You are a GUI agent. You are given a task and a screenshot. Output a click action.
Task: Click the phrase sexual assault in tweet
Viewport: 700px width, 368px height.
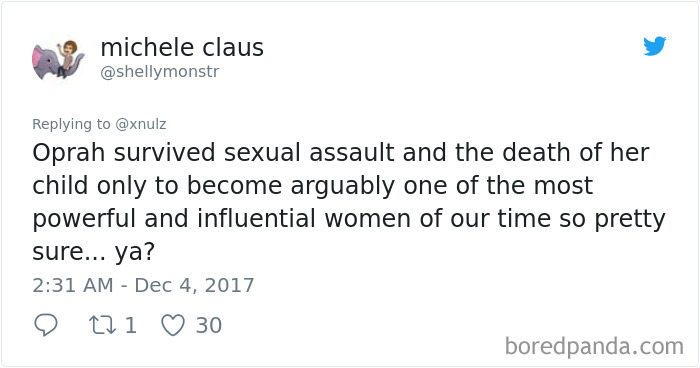click(x=309, y=153)
